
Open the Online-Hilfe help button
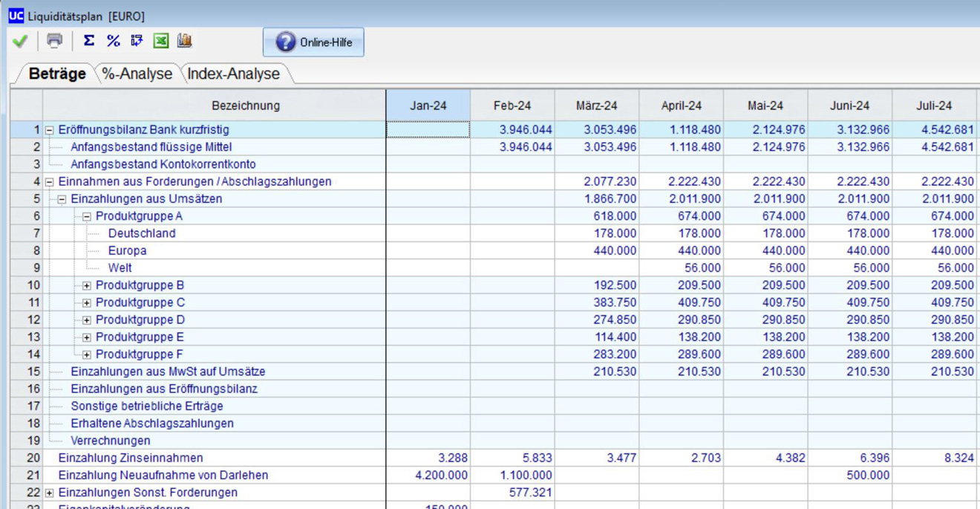(x=313, y=42)
